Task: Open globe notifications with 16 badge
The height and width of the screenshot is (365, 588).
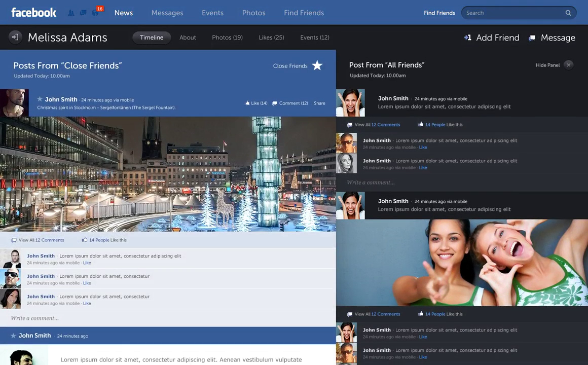Action: pyautogui.click(x=95, y=12)
